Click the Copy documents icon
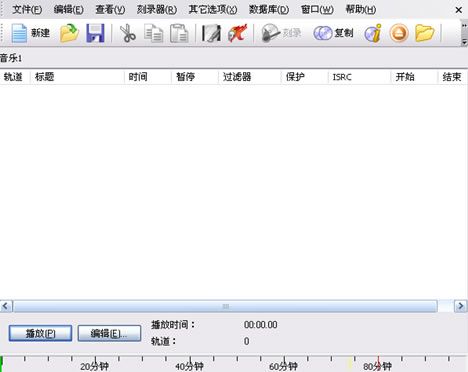Image resolution: width=468 pixels, height=372 pixels. click(154, 34)
